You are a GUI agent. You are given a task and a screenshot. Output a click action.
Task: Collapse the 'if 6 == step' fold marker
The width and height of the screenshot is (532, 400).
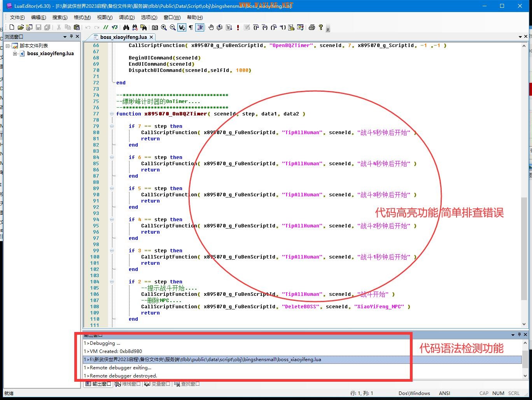point(112,157)
